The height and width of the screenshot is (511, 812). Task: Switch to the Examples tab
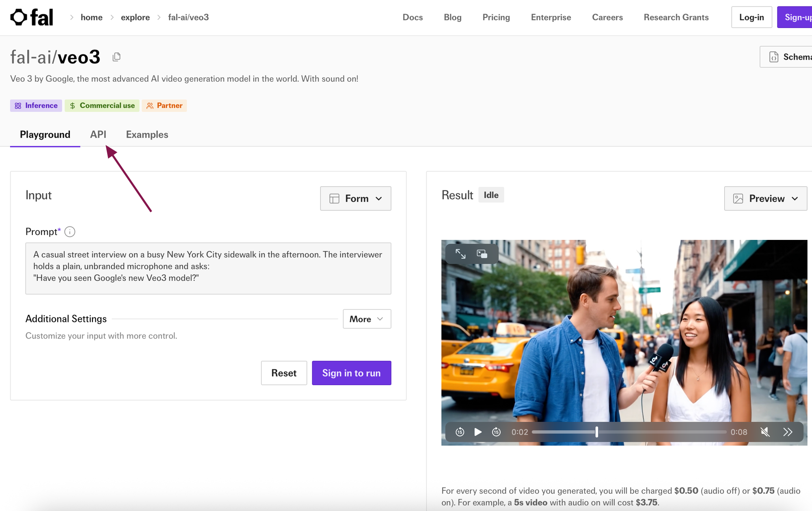[x=147, y=135]
